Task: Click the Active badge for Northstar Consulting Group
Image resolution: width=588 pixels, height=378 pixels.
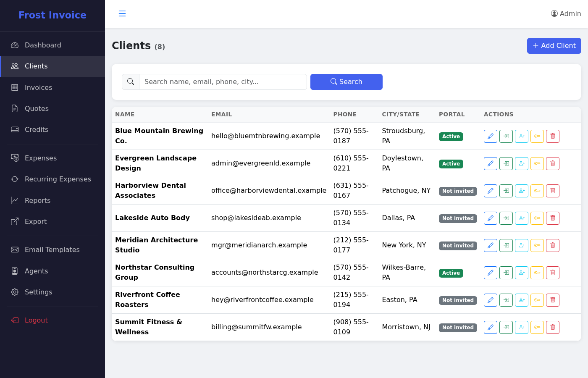Action: [451, 273]
